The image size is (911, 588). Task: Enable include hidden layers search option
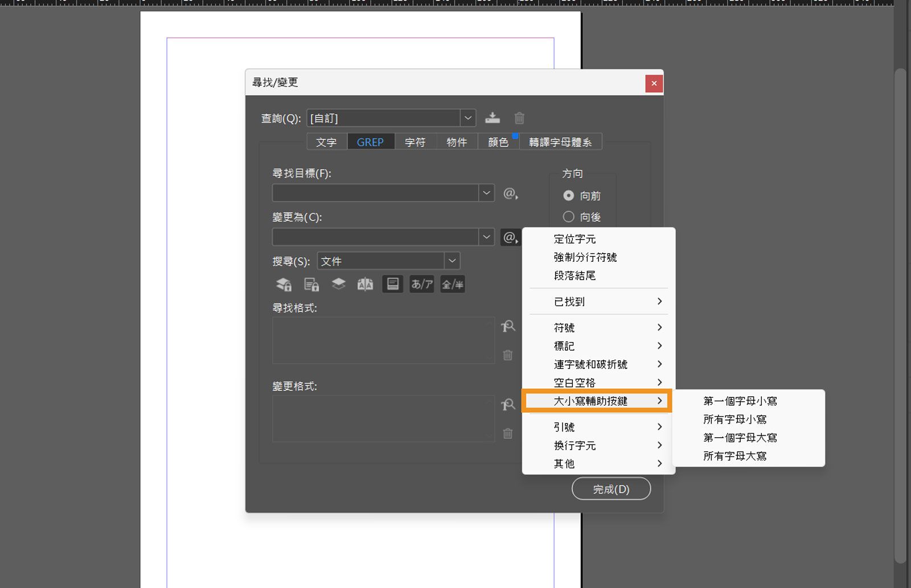pyautogui.click(x=339, y=284)
